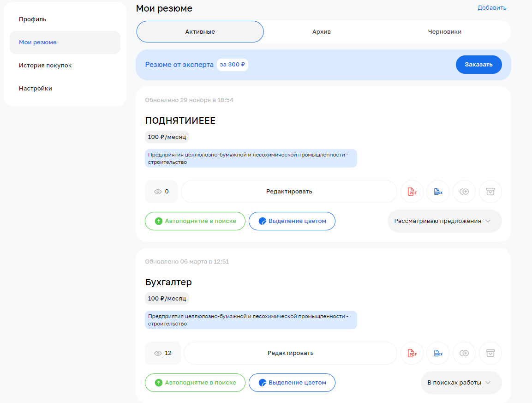Expand the В поисках работы status dropdown

[x=460, y=383]
